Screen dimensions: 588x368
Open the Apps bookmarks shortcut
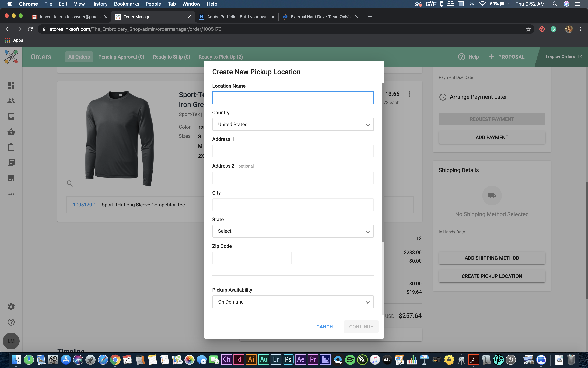click(14, 40)
